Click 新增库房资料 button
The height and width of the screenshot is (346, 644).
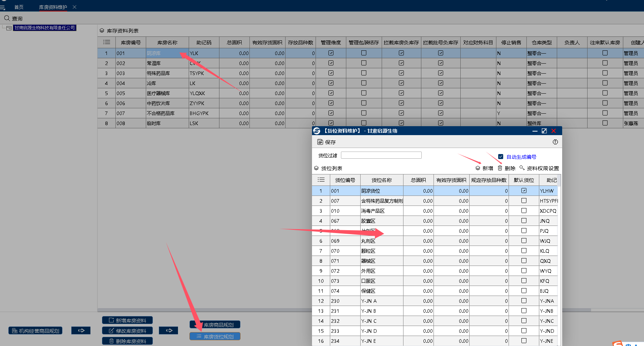click(x=127, y=320)
